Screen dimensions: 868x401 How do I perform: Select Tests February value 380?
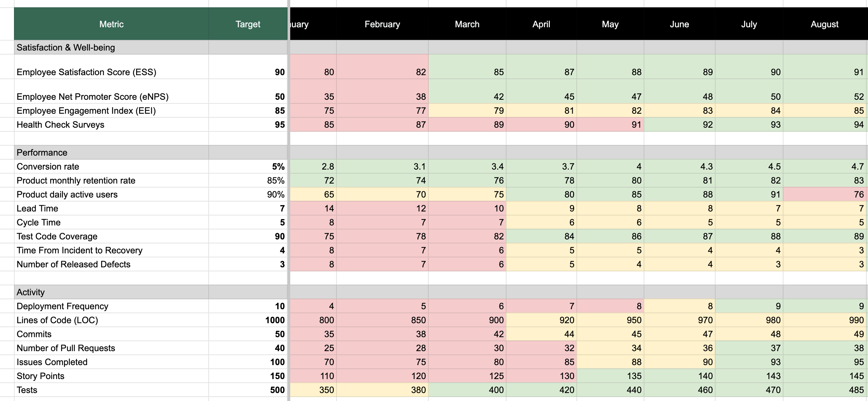click(382, 390)
